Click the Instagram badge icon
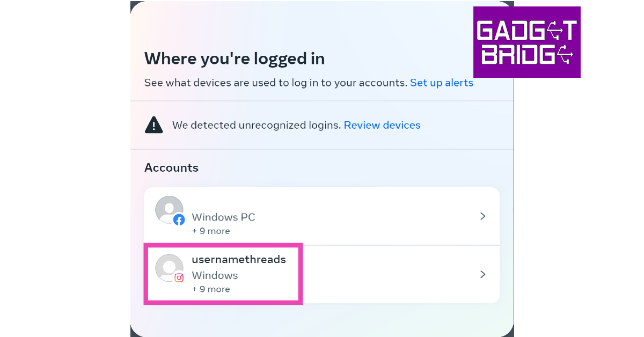 click(179, 278)
